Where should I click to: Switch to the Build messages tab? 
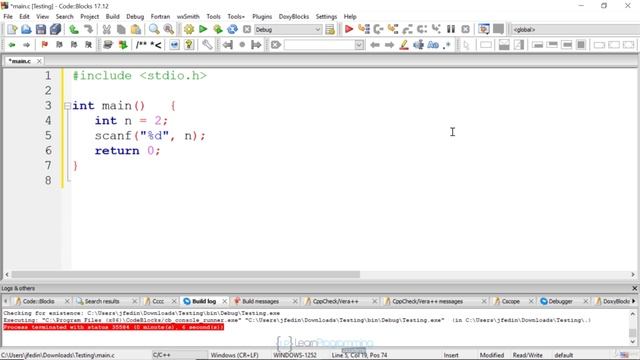[x=260, y=301]
